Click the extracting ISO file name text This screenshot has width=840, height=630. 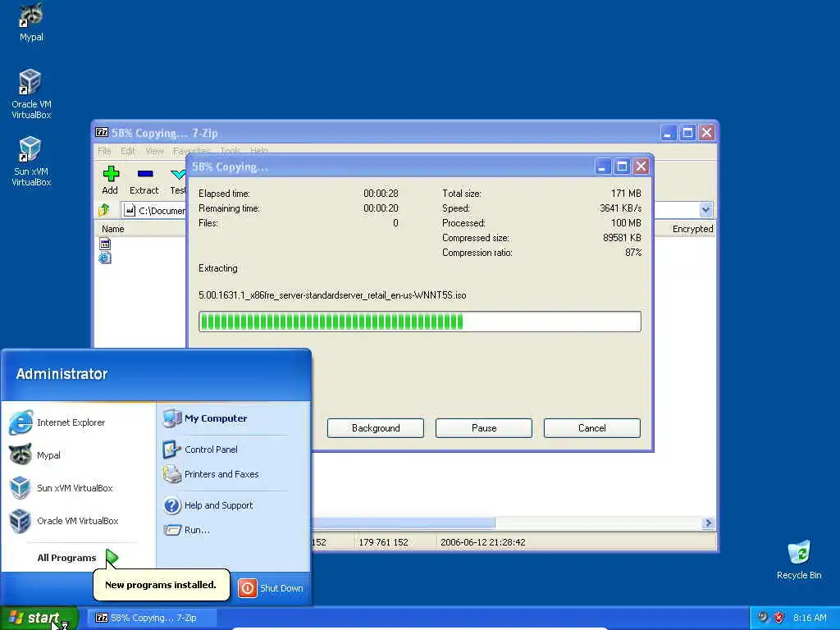coord(332,295)
